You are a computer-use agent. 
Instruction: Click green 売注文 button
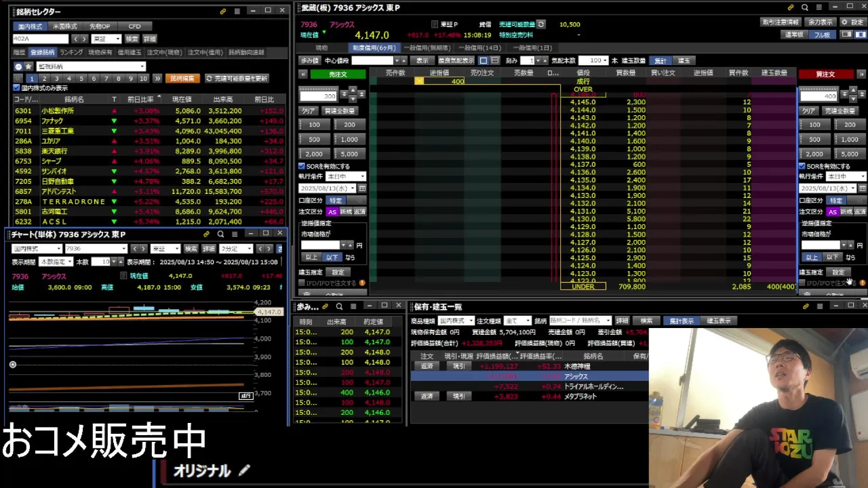coord(337,75)
